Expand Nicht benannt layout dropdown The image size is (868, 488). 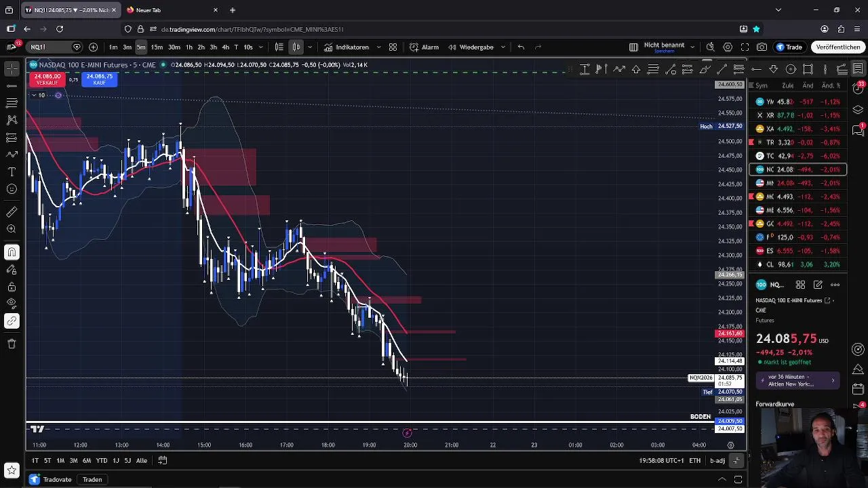coord(692,47)
